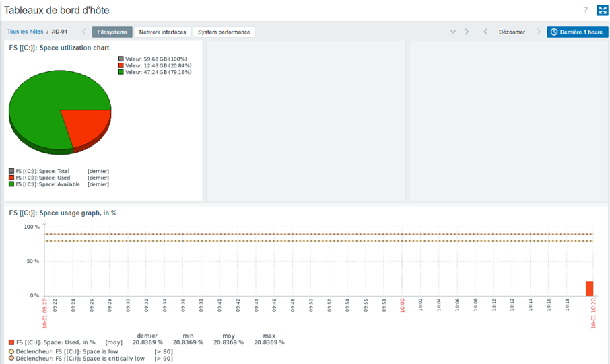Click green swatch for 47.24 GB value

(x=121, y=72)
